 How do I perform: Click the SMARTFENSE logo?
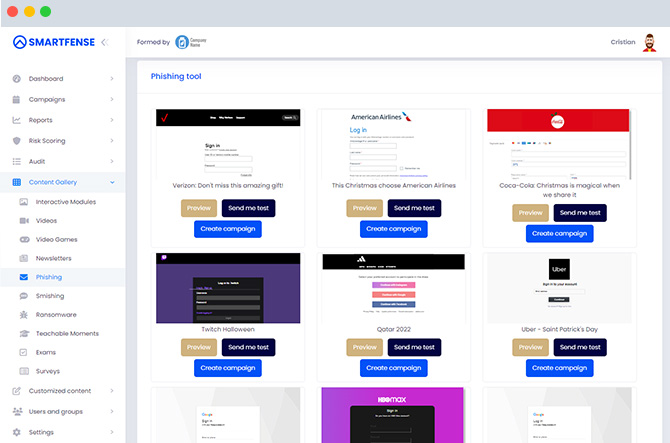click(54, 42)
